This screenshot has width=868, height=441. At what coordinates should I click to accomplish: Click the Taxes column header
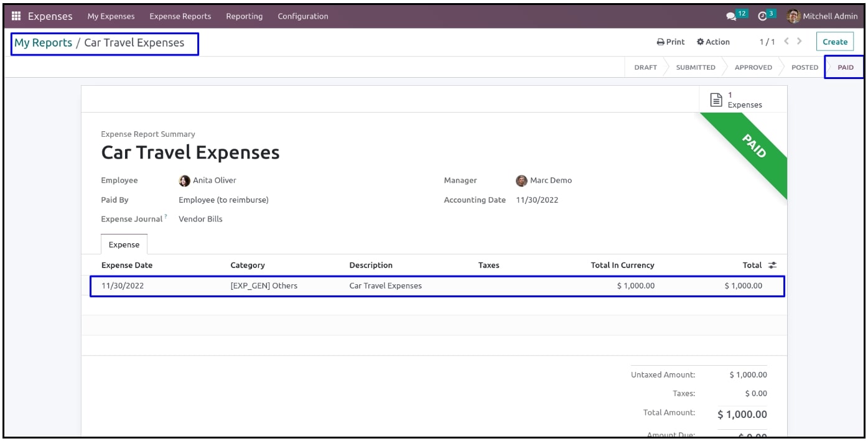pos(488,265)
